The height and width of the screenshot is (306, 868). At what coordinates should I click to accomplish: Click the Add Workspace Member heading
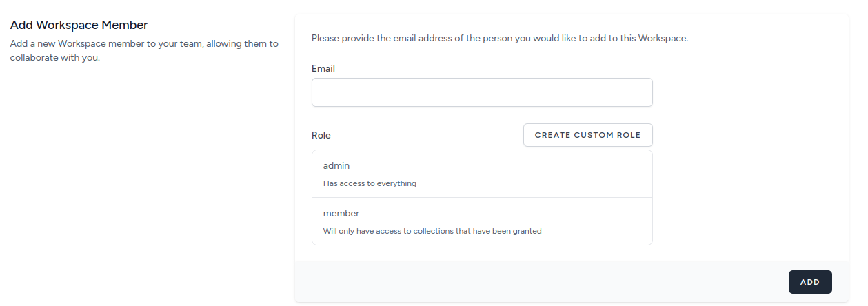(x=79, y=25)
